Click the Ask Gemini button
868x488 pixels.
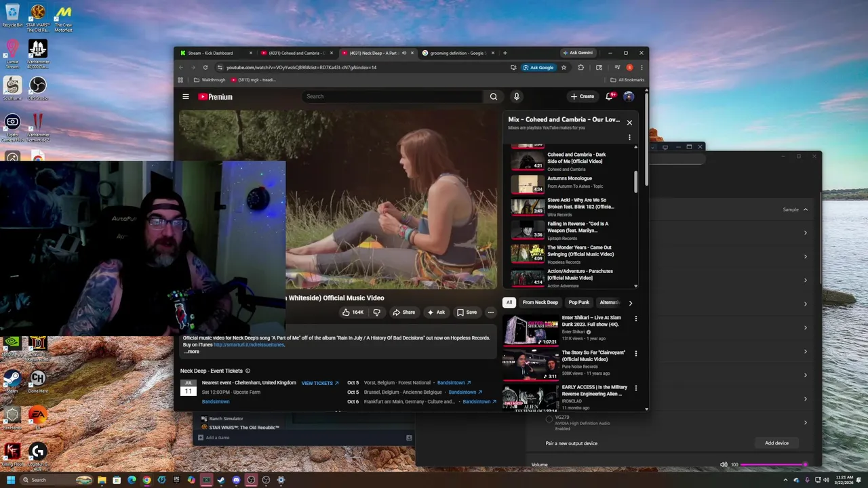click(x=578, y=53)
